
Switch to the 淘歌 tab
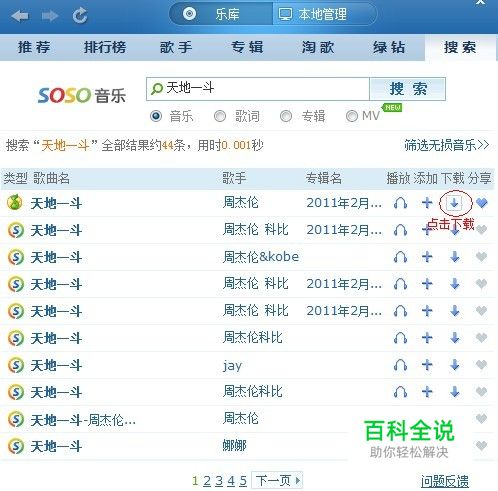tap(318, 47)
